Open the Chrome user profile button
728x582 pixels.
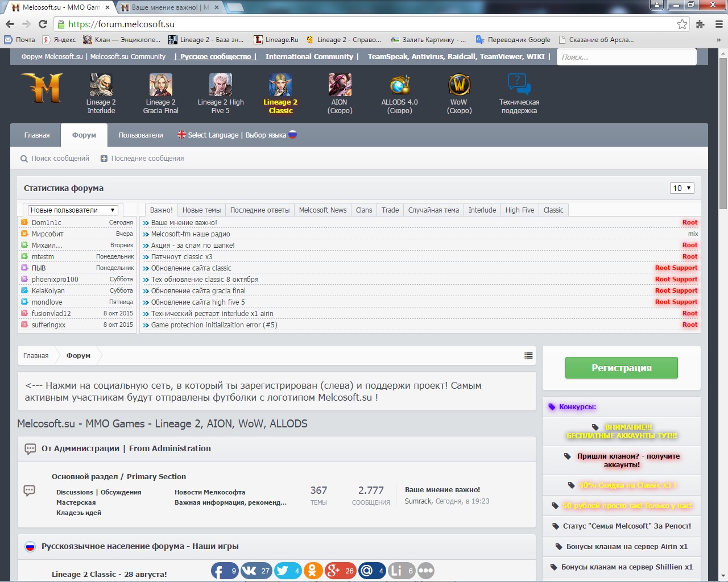click(x=657, y=5)
